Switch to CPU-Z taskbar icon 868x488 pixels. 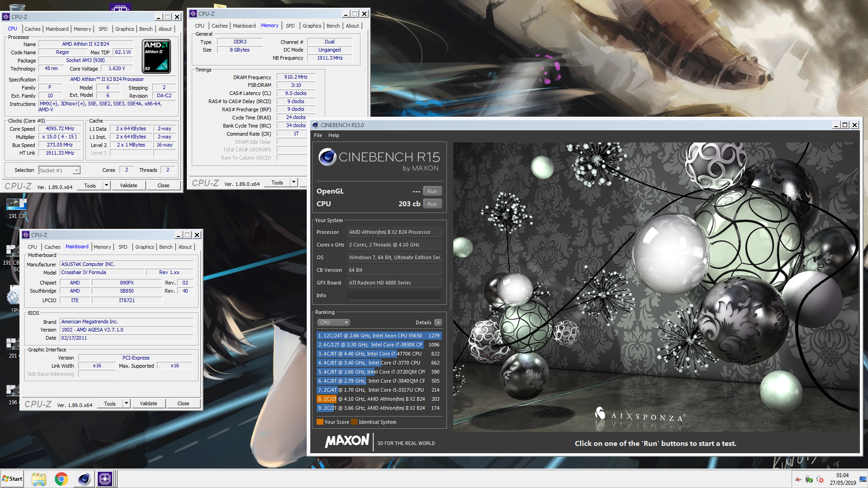105,479
